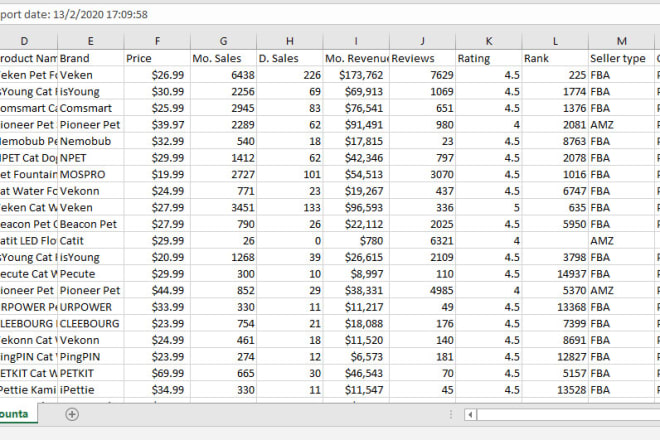Click the horizontal scrollbar left arrow
Screen dimensions: 660x440
(470, 415)
